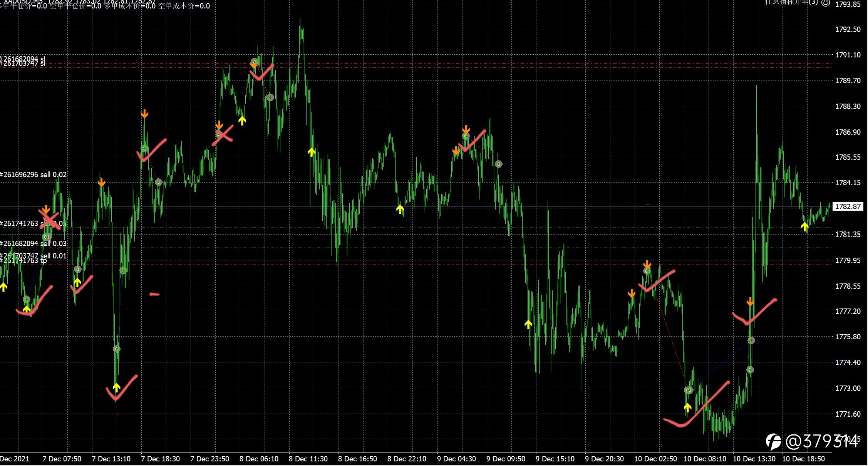Click the 9 Dec 04:30 time axis label
The image size is (868, 466).
[x=457, y=459]
